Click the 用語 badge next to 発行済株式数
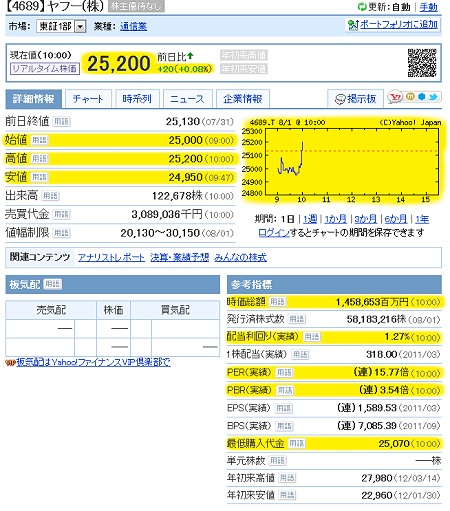This screenshot has height=511, width=450. (296, 319)
